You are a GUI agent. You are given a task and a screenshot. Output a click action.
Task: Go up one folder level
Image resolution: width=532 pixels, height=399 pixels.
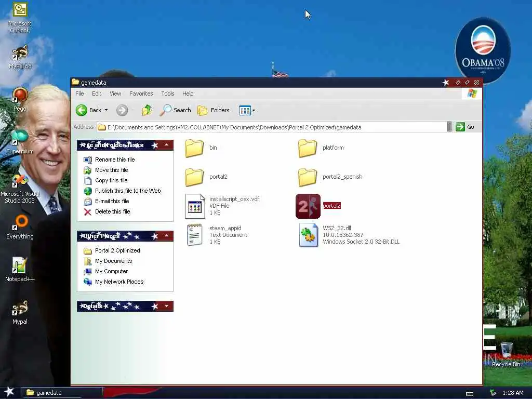[x=147, y=110]
